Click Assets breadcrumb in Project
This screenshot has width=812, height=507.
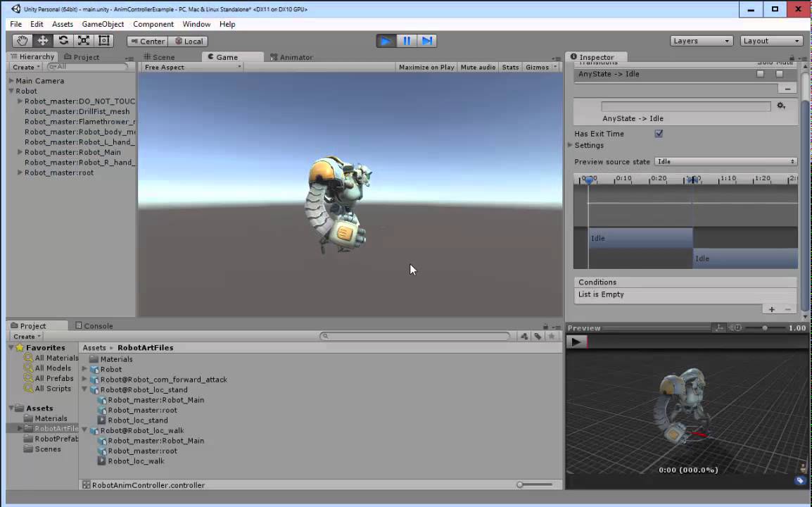pyautogui.click(x=94, y=348)
